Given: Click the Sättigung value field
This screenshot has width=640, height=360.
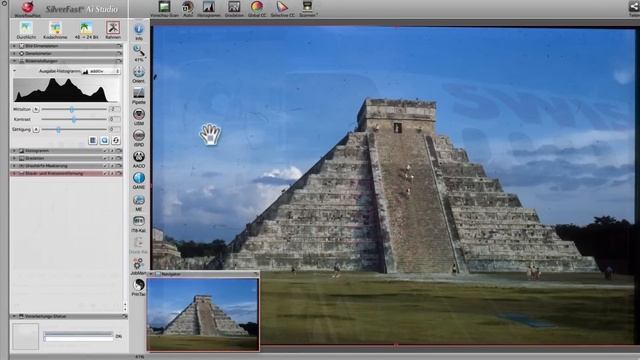Looking at the screenshot, I should pos(114,129).
